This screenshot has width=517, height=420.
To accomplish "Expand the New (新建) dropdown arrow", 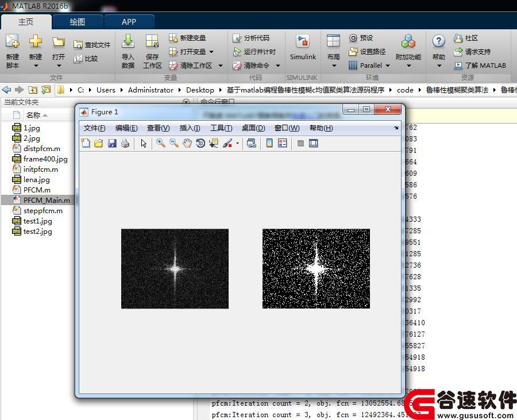I will coord(36,66).
